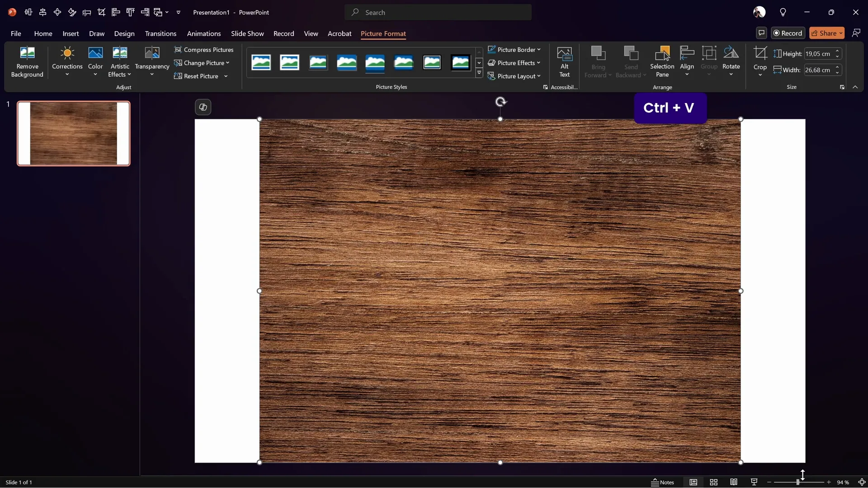Screen dimensions: 868x488
Task: Select slide 1 thumbnail
Action: click(x=74, y=133)
